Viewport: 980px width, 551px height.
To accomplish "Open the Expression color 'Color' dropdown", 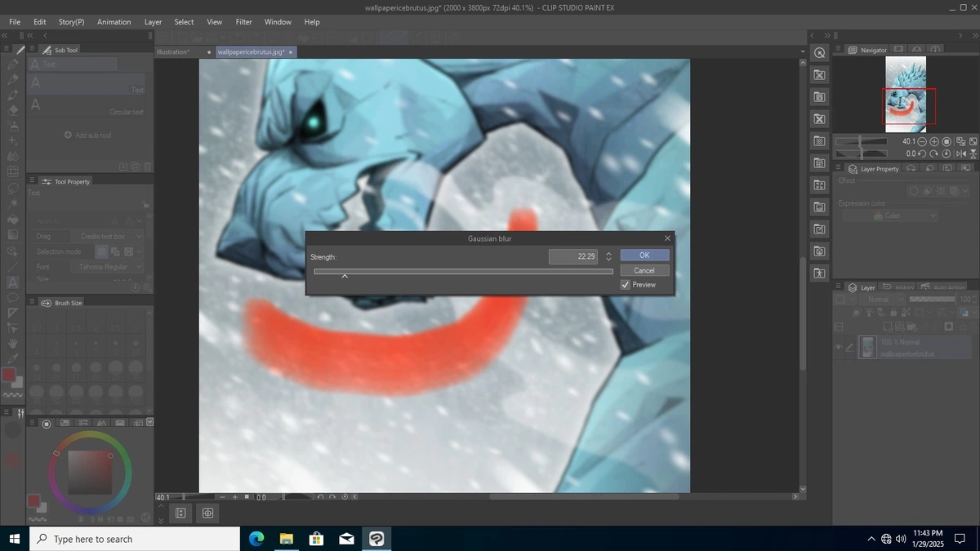I will click(x=890, y=216).
